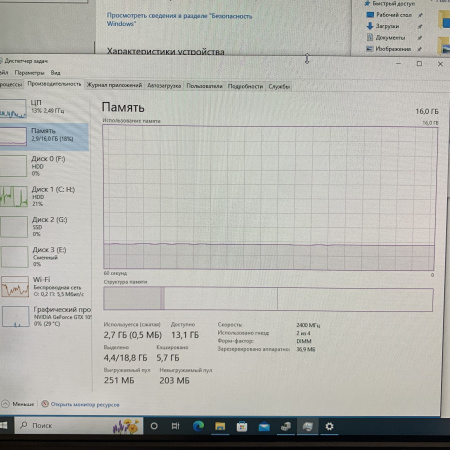Viewport: 450px width, 450px height.
Task: Click the Microsoft Edge taskbar icon
Action: point(199,426)
